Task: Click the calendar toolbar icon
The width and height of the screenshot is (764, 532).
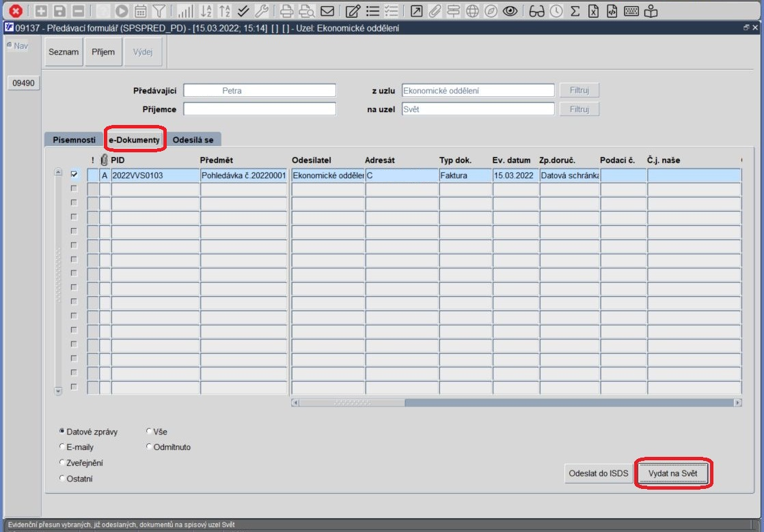Action: 140,11
